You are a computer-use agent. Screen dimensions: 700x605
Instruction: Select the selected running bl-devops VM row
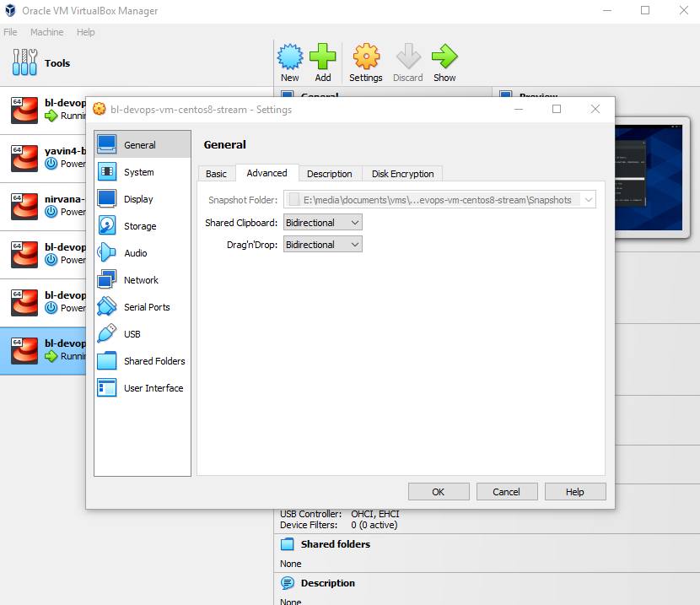coord(43,351)
